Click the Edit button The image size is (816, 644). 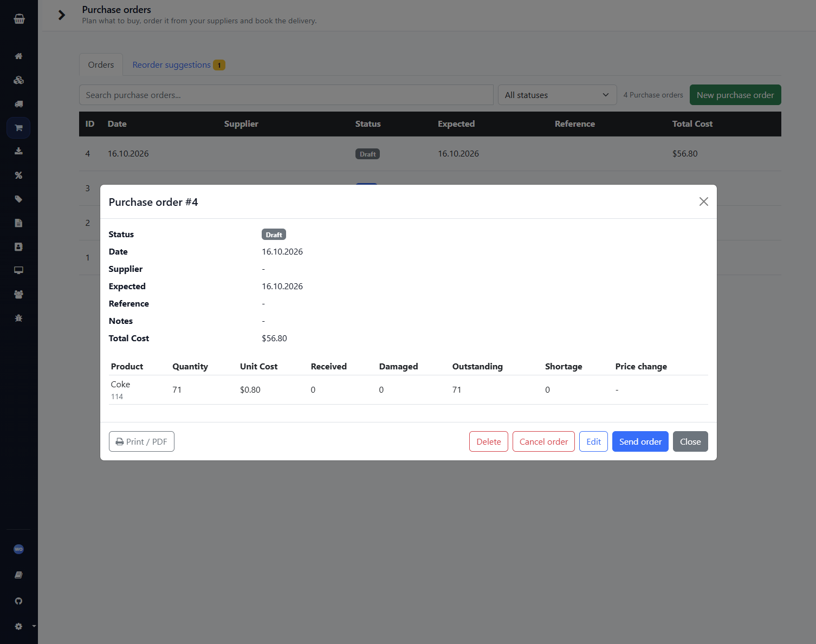[x=593, y=441]
